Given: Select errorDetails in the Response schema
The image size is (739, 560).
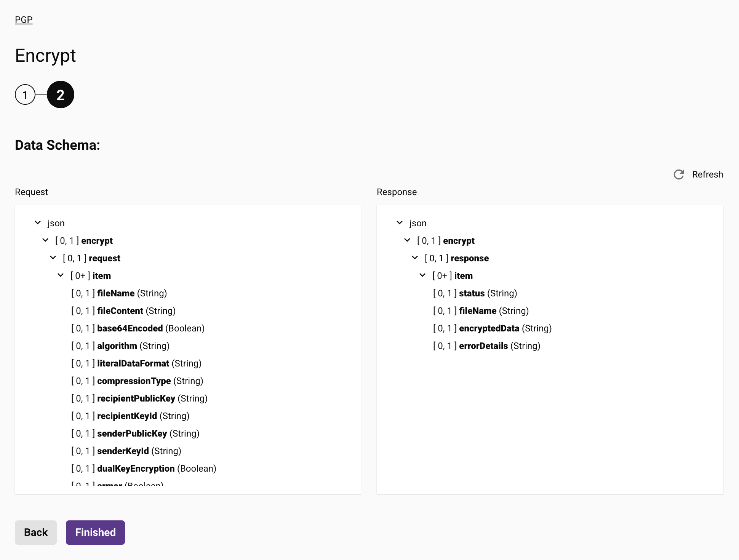Looking at the screenshot, I should [x=483, y=346].
